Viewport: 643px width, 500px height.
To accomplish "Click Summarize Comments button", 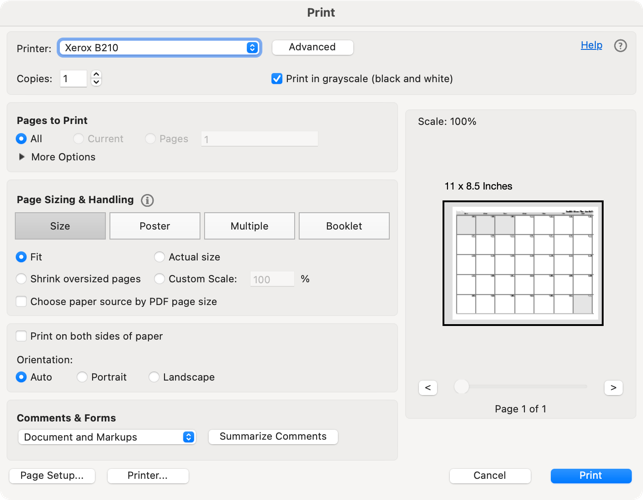I will click(x=273, y=436).
